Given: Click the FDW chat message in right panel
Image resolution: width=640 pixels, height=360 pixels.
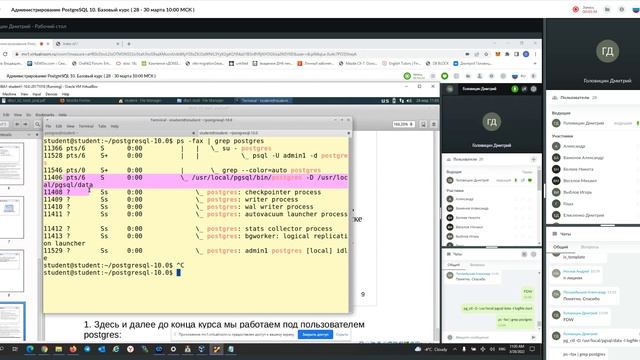Looking at the screenshot, I should (568, 320).
